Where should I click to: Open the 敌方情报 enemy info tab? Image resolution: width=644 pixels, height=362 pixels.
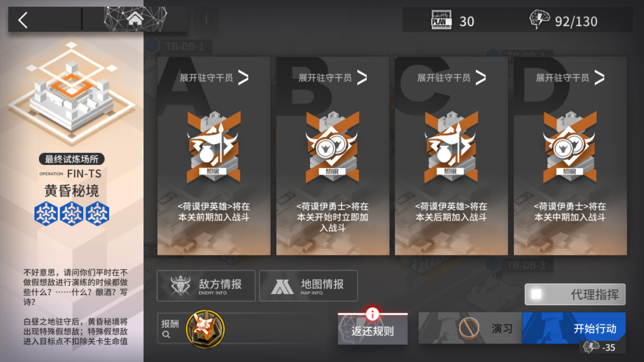coord(206,286)
